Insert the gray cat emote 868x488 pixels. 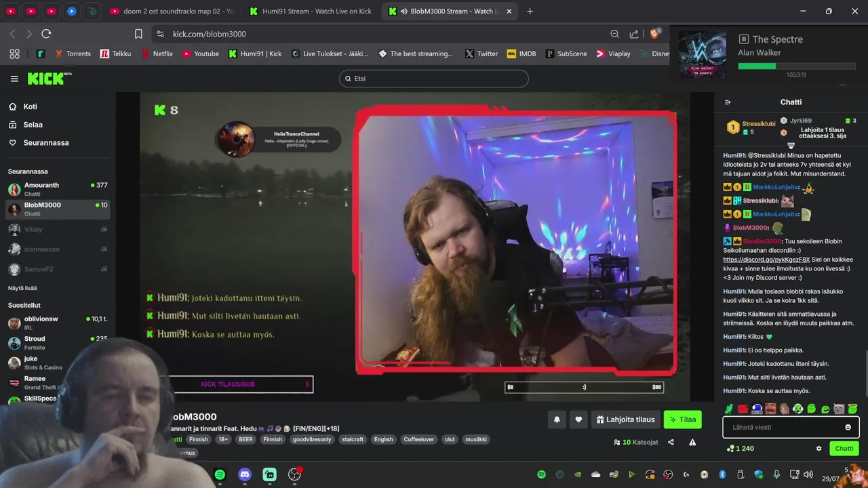(839, 409)
